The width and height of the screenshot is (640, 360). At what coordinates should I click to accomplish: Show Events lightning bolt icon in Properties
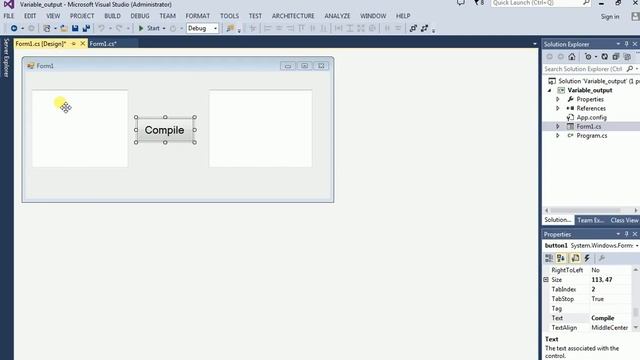pos(587,258)
